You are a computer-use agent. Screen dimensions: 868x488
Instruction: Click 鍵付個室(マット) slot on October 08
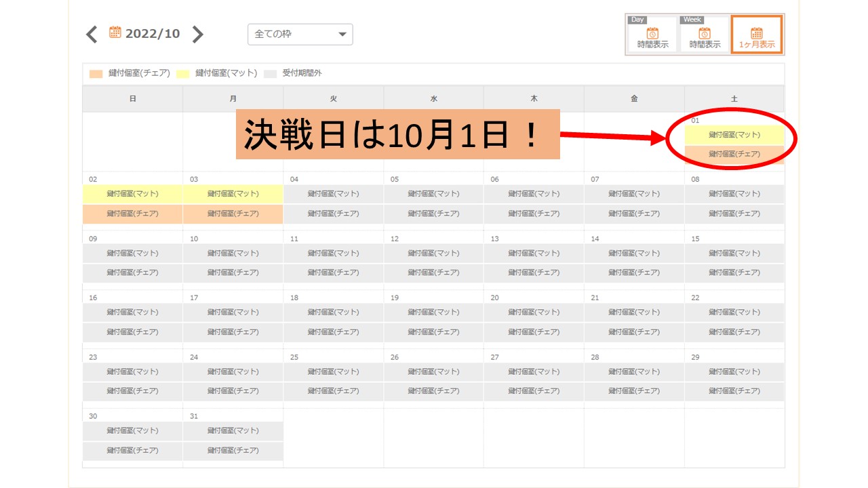tap(734, 194)
